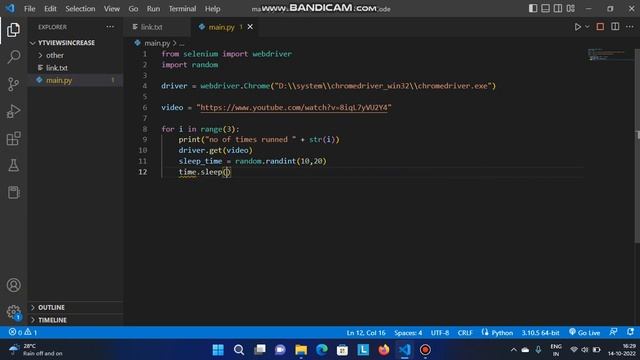Close the main.py tab
The image size is (640, 360).
pyautogui.click(x=250, y=27)
